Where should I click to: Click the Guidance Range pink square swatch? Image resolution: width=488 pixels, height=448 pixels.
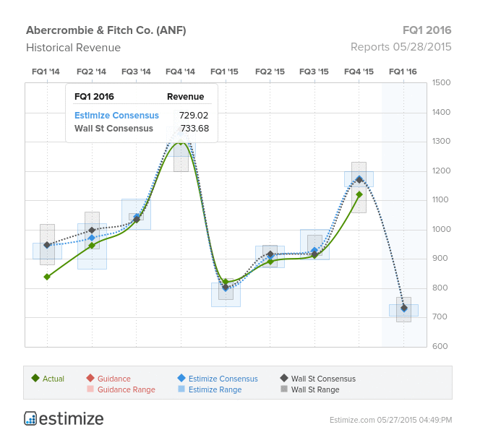coord(90,389)
